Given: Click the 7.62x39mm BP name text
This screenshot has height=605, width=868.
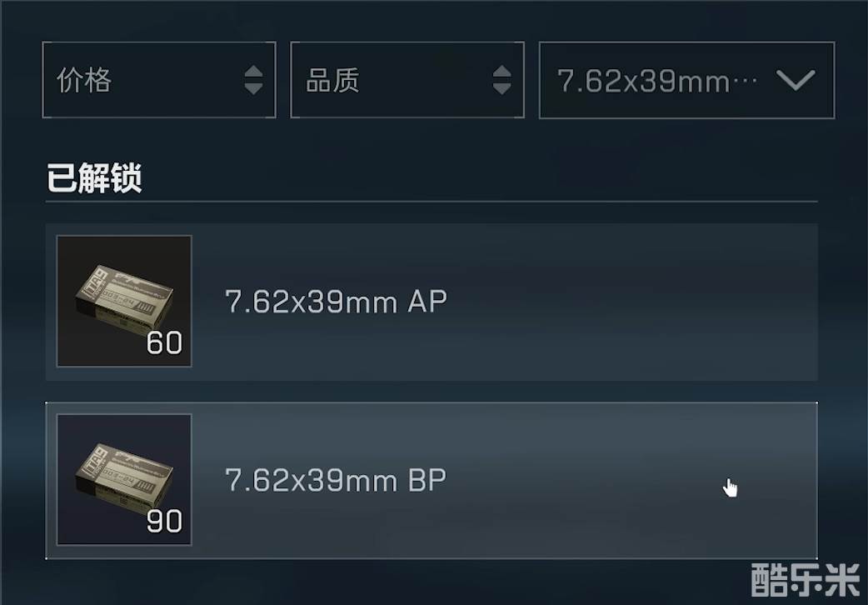Looking at the screenshot, I should pyautogui.click(x=336, y=480).
